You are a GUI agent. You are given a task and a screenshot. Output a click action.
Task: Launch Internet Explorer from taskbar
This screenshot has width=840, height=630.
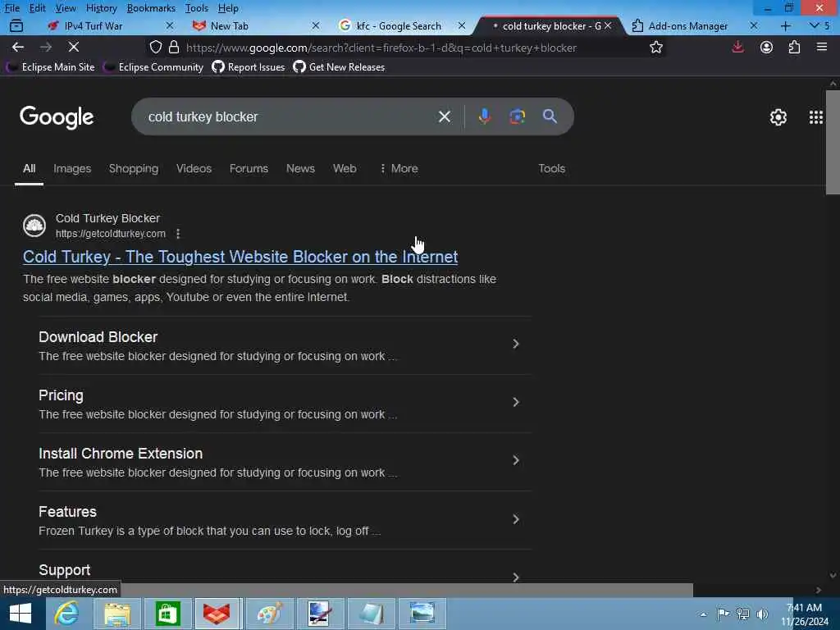pos(66,614)
